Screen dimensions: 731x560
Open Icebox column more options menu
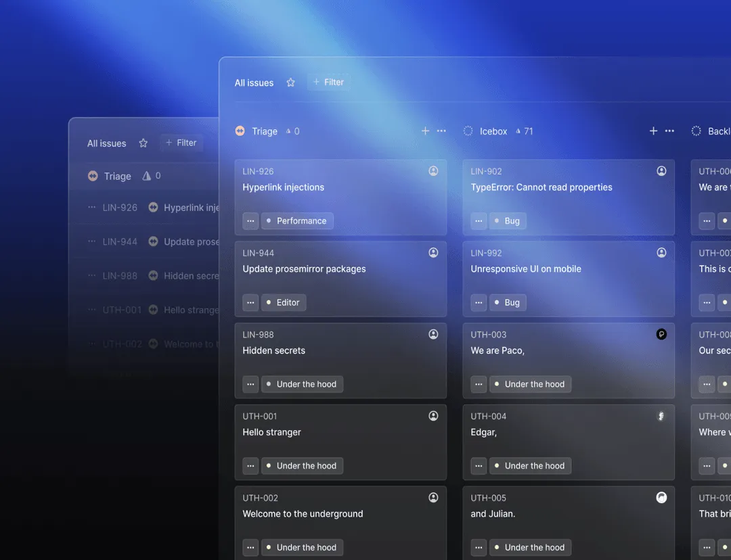point(669,131)
